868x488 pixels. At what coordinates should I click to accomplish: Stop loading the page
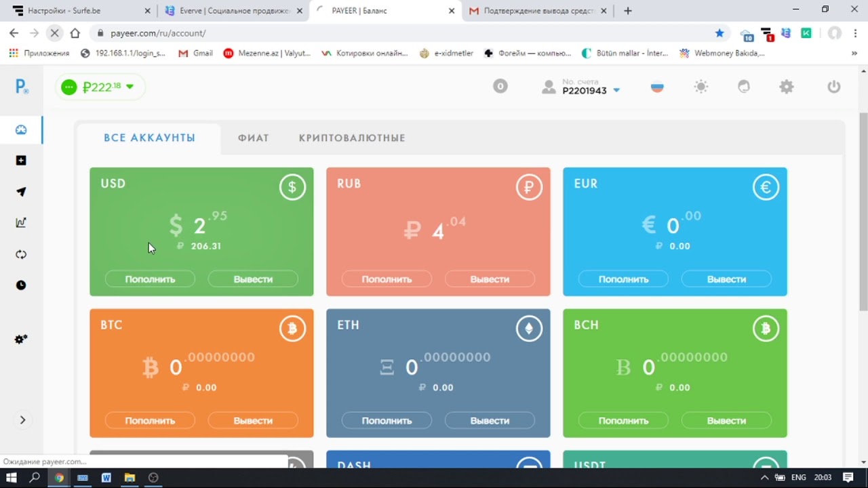pyautogui.click(x=55, y=33)
